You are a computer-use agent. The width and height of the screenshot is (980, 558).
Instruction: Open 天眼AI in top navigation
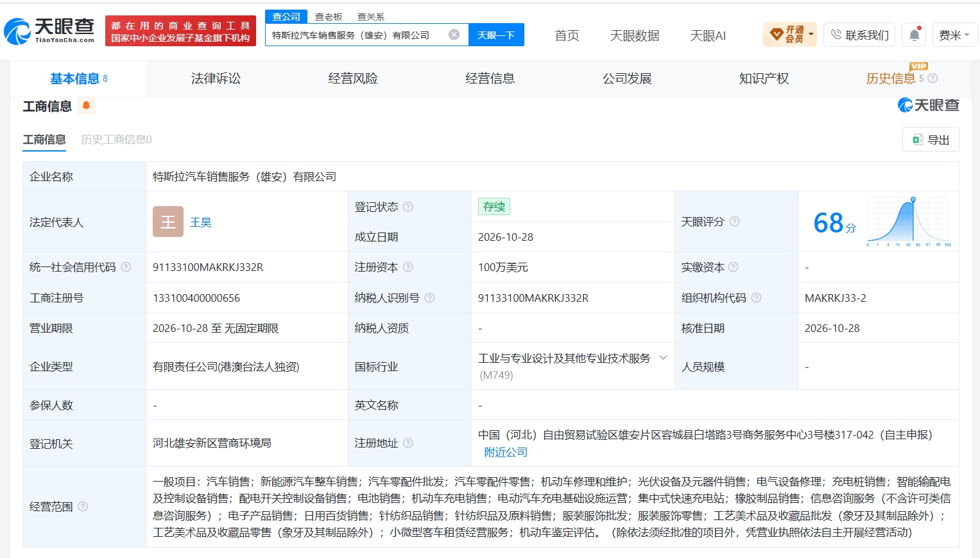(x=708, y=35)
